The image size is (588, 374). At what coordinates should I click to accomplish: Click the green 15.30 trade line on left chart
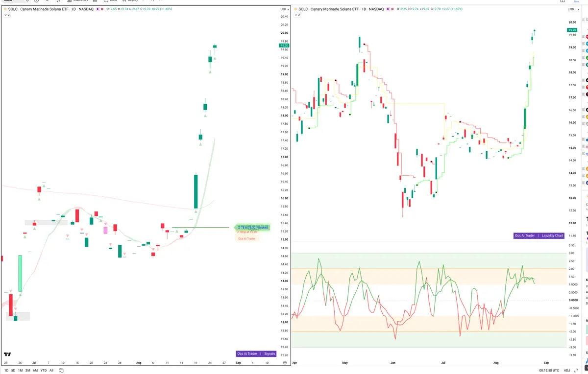[x=200, y=227]
